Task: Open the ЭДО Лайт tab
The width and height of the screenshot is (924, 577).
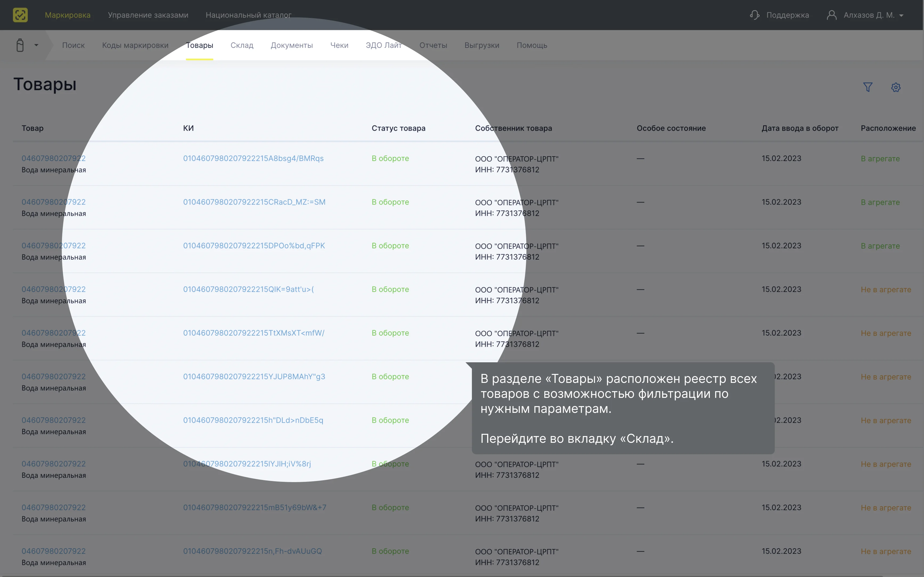Action: point(384,45)
